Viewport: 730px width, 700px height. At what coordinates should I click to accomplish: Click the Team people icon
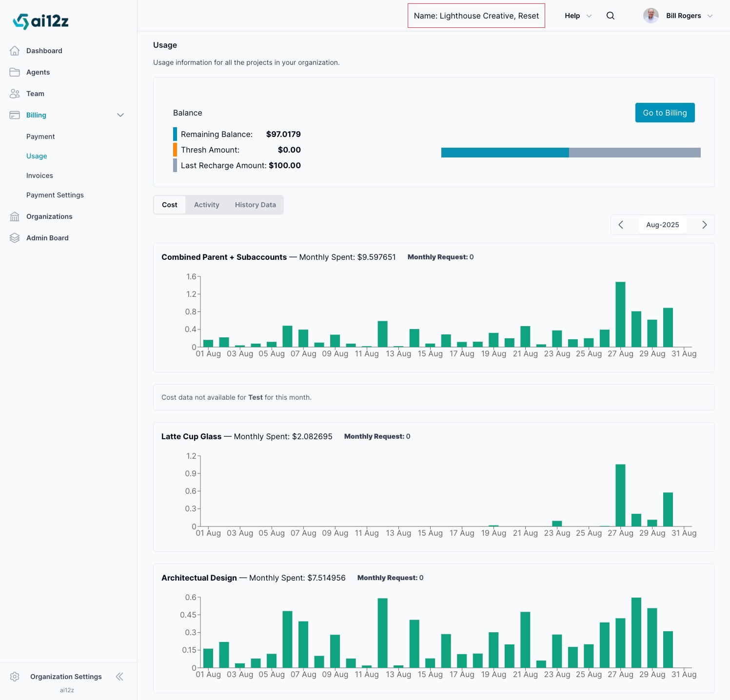pos(15,94)
